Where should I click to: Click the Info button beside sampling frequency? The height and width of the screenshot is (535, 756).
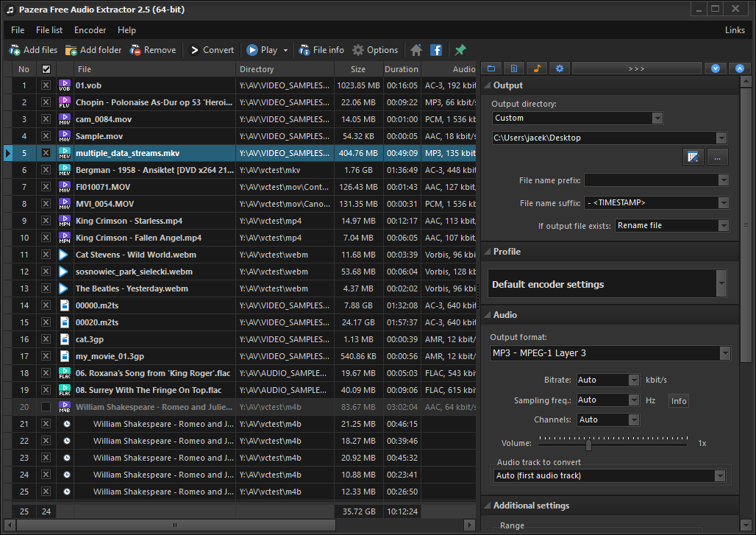pyautogui.click(x=679, y=401)
